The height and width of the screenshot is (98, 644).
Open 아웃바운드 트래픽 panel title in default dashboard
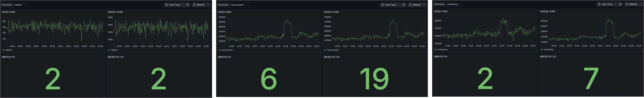click(115, 12)
